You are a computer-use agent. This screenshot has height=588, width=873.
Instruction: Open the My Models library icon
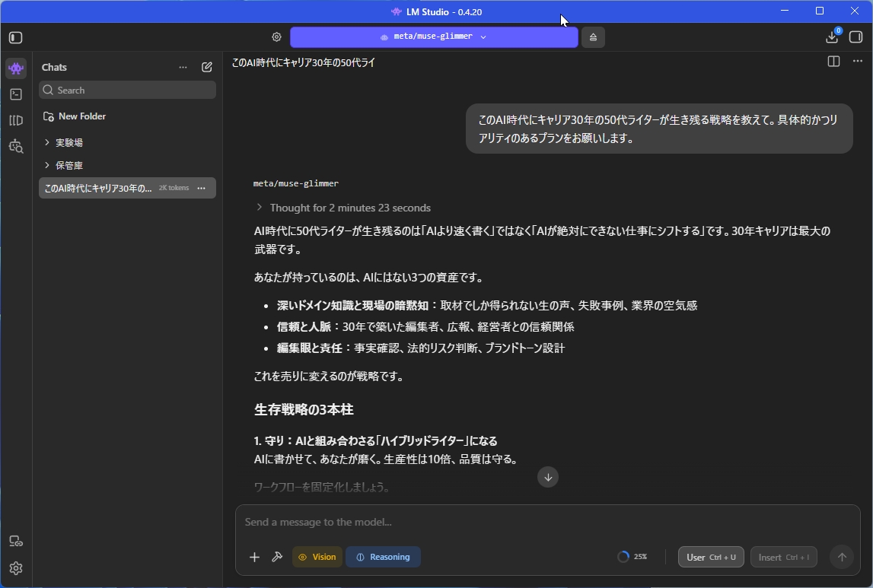click(x=16, y=120)
